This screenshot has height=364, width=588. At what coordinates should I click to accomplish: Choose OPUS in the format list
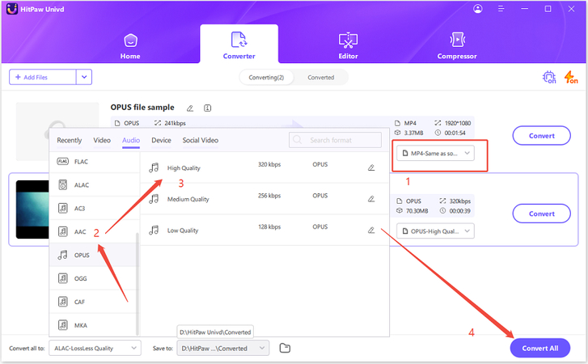coord(94,255)
